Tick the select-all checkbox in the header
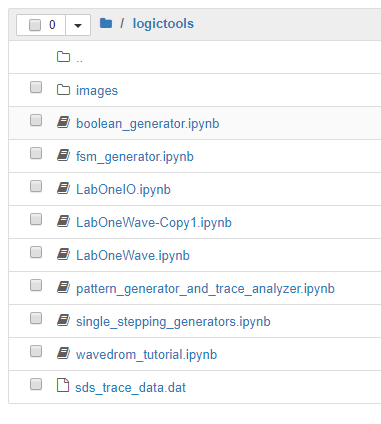 tap(35, 25)
